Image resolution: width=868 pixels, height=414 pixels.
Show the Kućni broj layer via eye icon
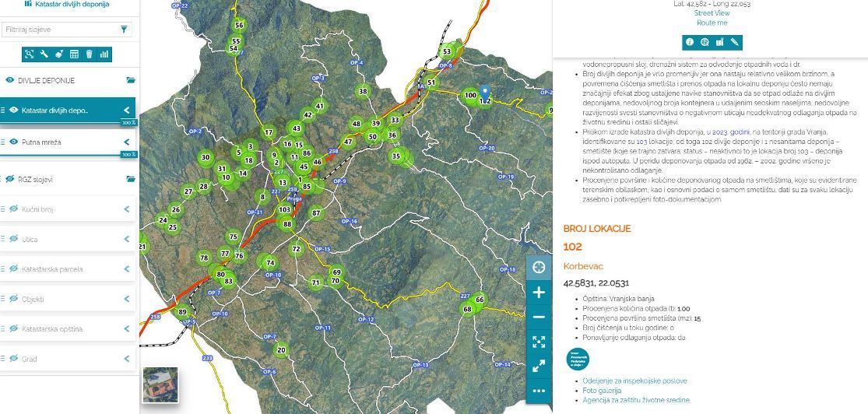pyautogui.click(x=13, y=209)
